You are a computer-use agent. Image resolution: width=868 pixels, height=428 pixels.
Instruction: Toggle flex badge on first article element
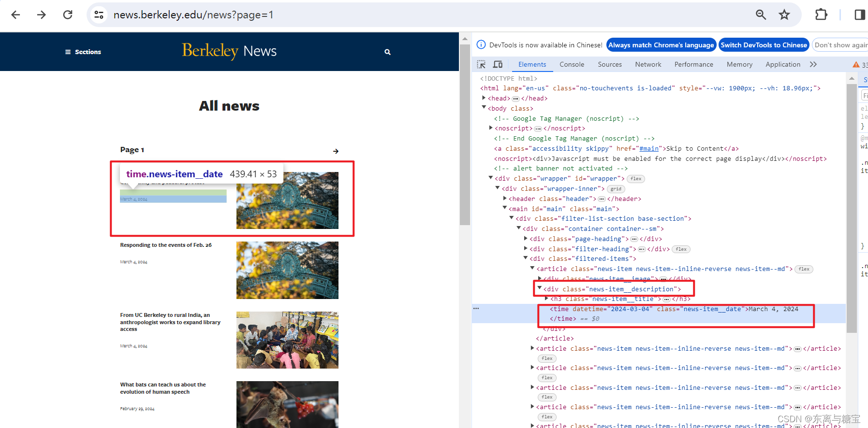tap(804, 269)
